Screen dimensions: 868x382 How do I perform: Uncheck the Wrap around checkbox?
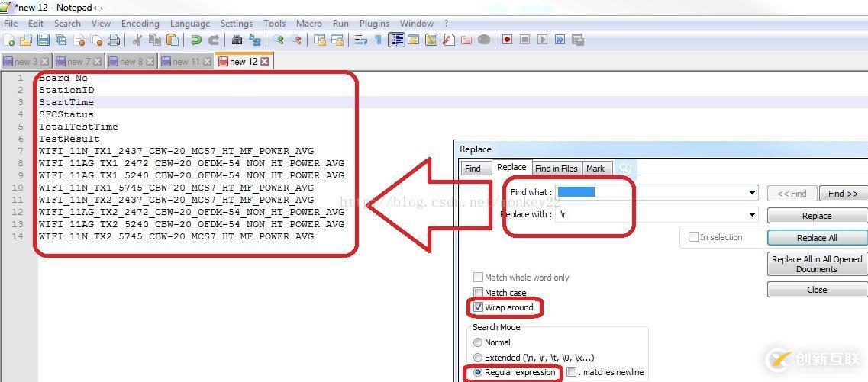tap(479, 307)
